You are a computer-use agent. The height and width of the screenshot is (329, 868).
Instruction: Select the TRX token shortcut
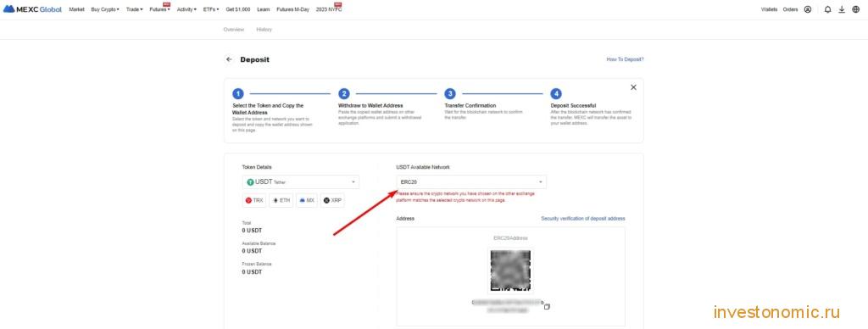[254, 200]
